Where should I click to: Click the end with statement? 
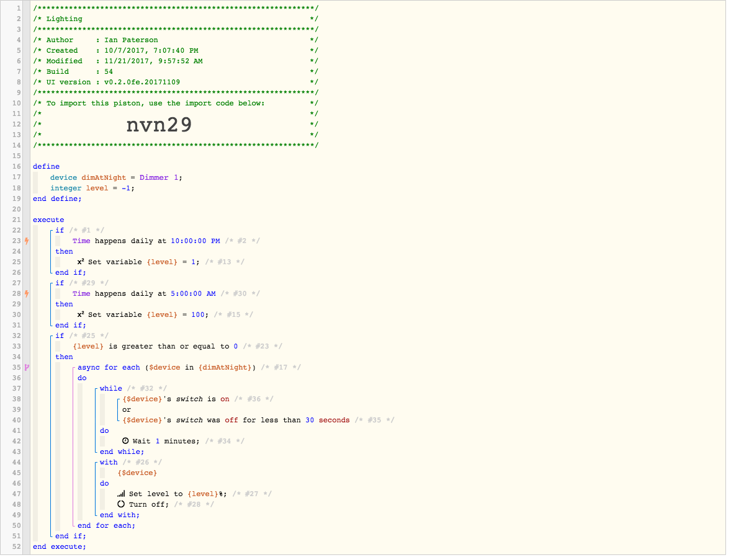(x=120, y=516)
